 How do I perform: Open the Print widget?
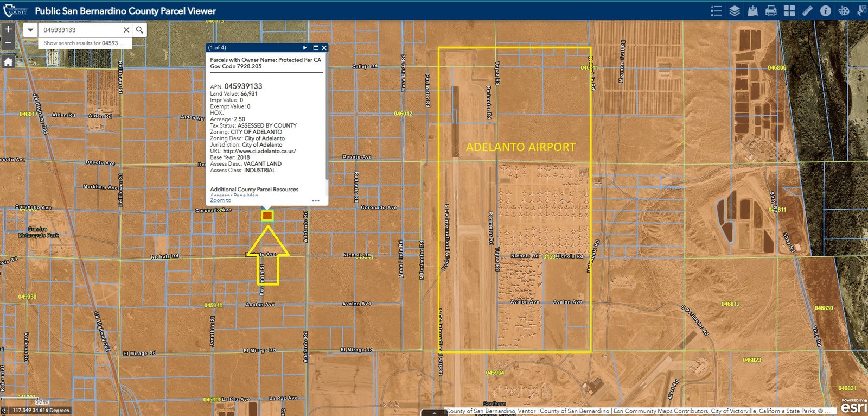[771, 11]
